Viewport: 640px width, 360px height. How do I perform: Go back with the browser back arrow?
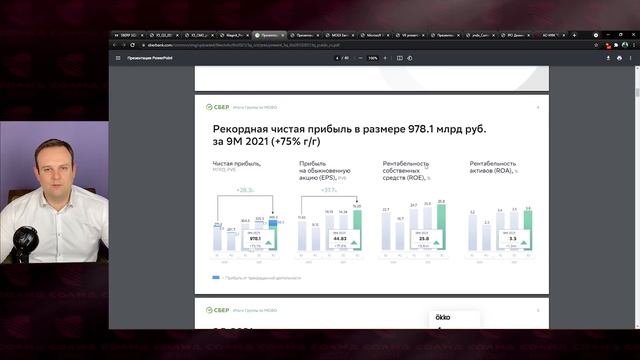pos(115,45)
